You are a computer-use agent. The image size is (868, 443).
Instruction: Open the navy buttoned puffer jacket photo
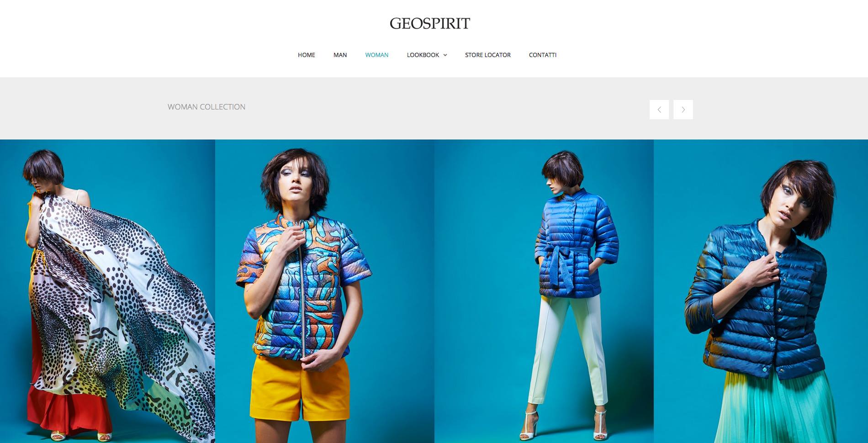coord(761,291)
